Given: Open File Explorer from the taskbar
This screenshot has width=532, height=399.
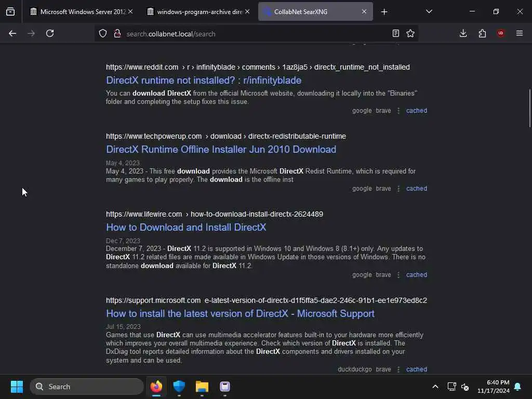Looking at the screenshot, I should [x=202, y=387].
